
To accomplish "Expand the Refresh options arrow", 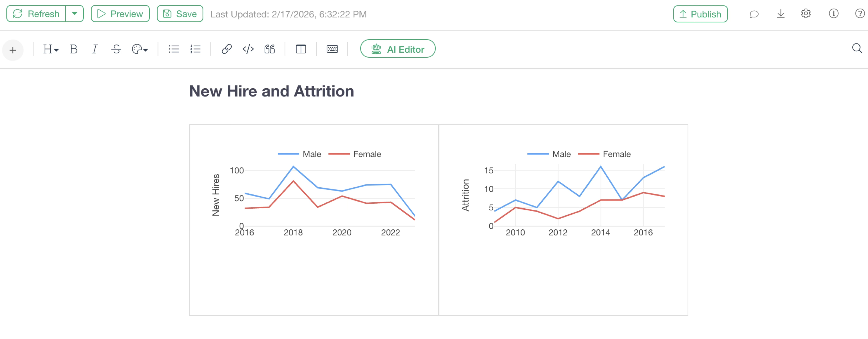I will [74, 14].
